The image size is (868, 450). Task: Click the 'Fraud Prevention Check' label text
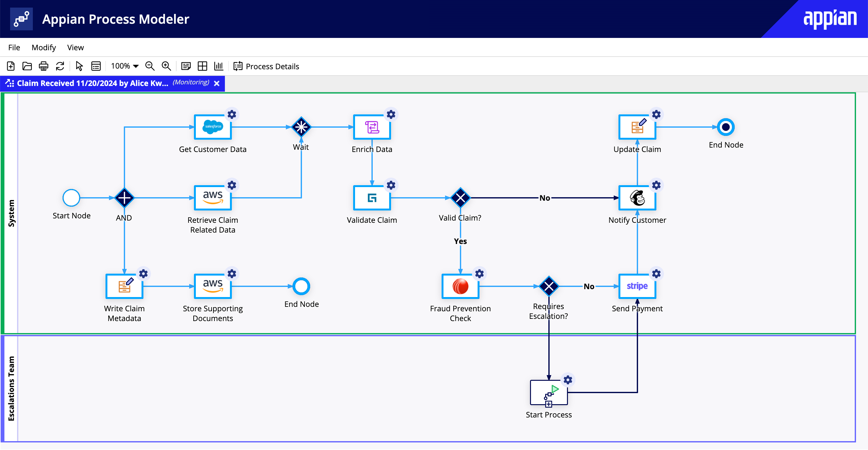click(461, 313)
